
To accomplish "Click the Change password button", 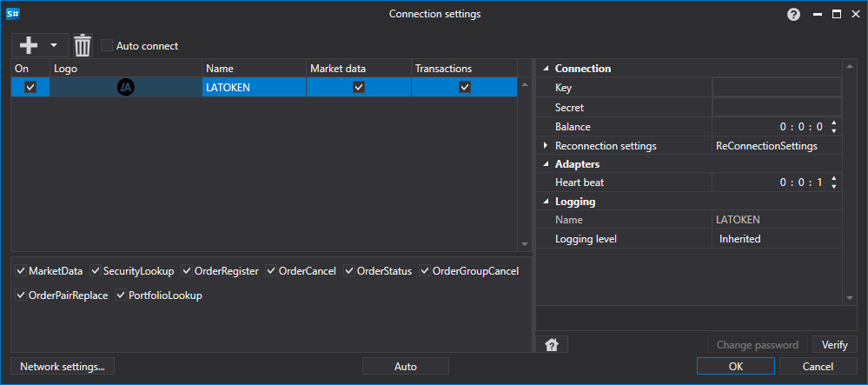I will point(758,344).
